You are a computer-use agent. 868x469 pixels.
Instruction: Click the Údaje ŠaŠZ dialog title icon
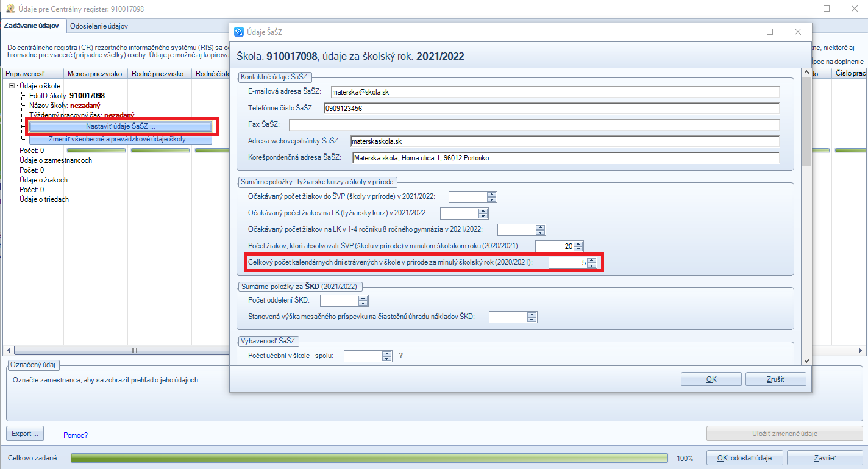click(239, 32)
